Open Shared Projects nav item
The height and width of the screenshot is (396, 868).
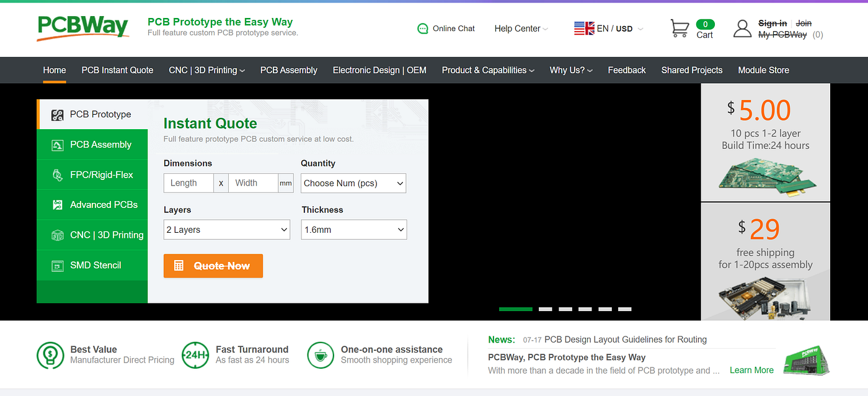click(692, 70)
